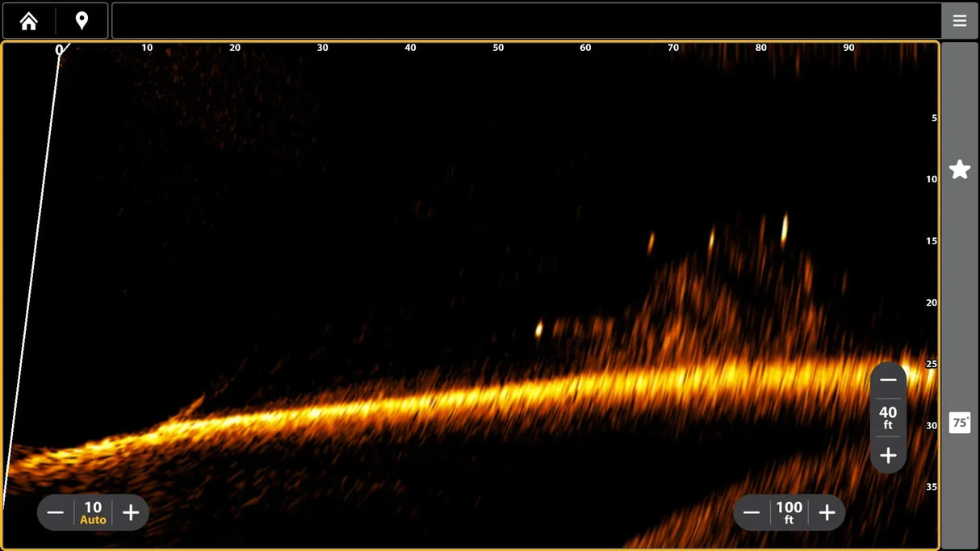Decrease sensitivity with the minus button
Viewport: 980px width, 551px height.
point(56,511)
